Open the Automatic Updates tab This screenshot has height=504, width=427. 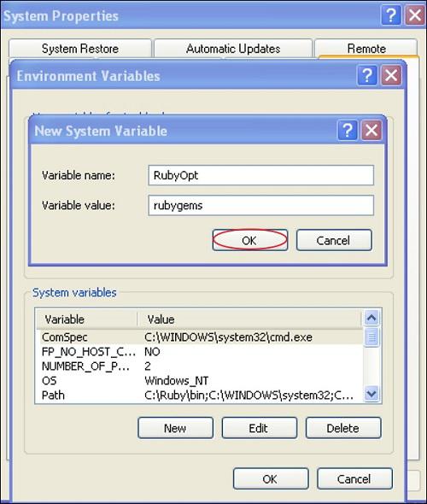[x=233, y=49]
